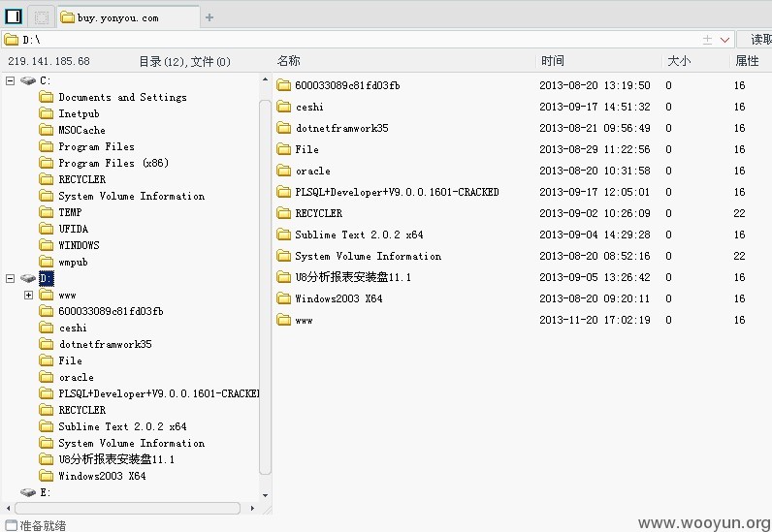772x532 pixels.
Task: Select the Inetpub folder in tree
Action: (x=79, y=113)
